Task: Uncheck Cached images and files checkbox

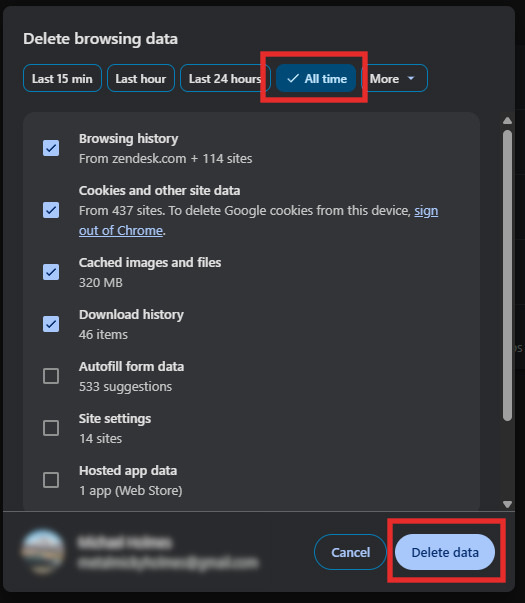Action: (x=51, y=272)
